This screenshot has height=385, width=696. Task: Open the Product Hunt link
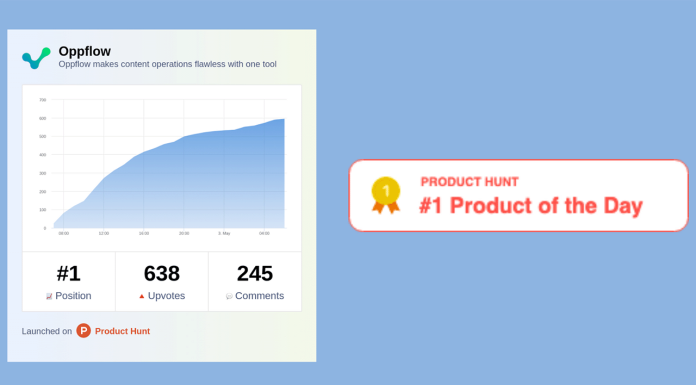pyautogui.click(x=123, y=331)
